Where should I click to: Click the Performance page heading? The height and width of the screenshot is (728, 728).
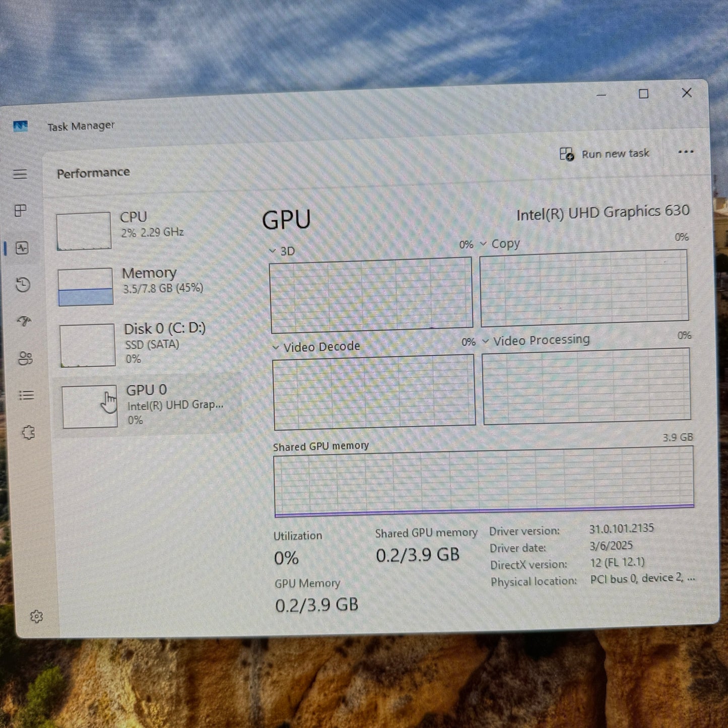point(93,173)
